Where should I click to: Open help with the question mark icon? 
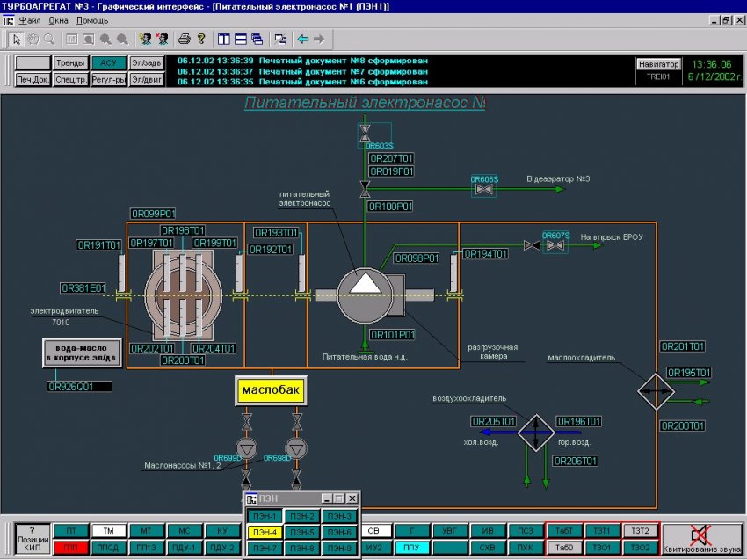pos(201,39)
